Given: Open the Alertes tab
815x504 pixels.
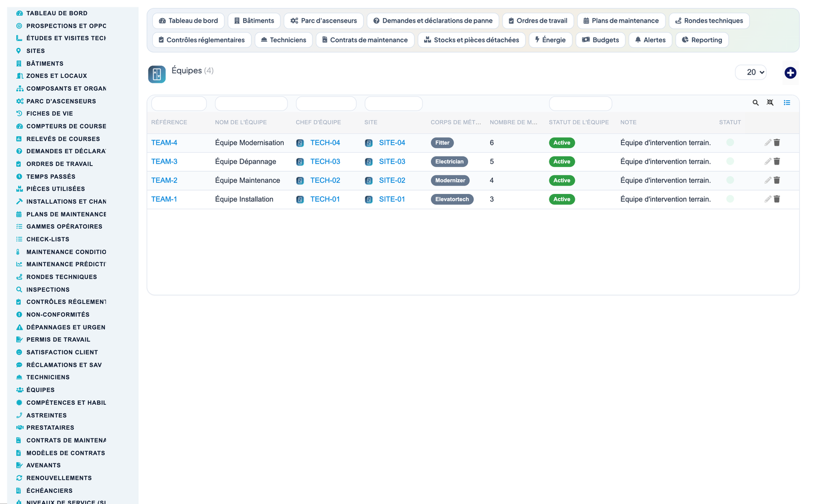Looking at the screenshot, I should pos(650,40).
